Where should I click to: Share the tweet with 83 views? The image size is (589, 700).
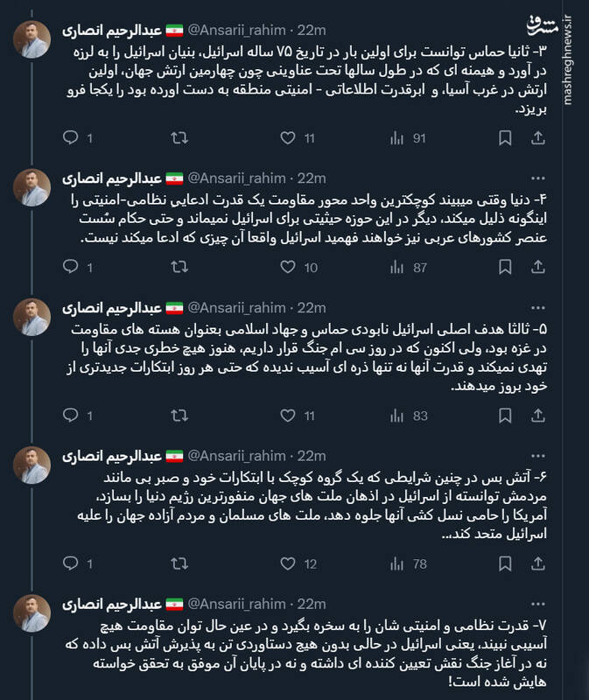pyautogui.click(x=538, y=416)
